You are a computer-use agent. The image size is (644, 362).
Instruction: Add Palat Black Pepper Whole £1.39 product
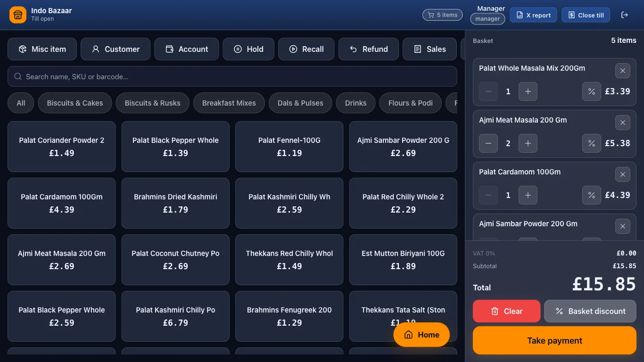(175, 147)
